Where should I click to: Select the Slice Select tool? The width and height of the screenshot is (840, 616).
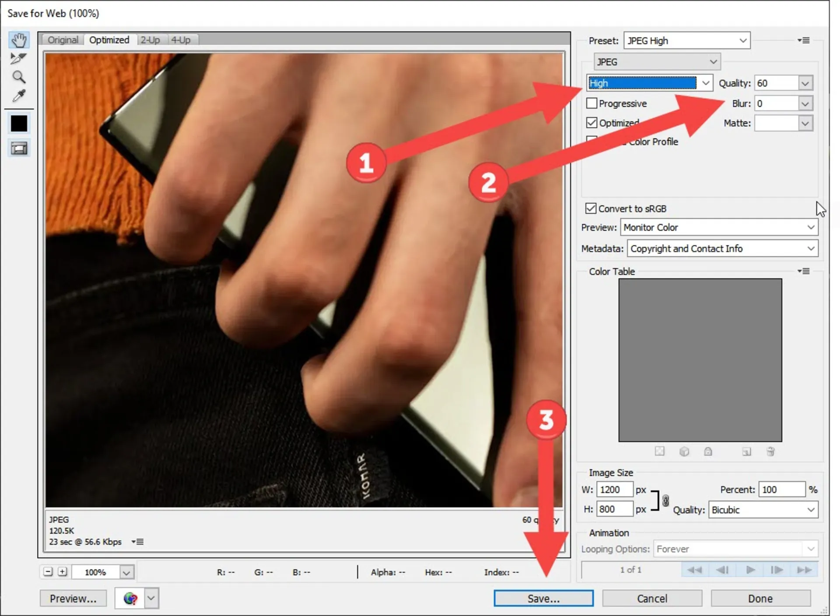(x=18, y=58)
